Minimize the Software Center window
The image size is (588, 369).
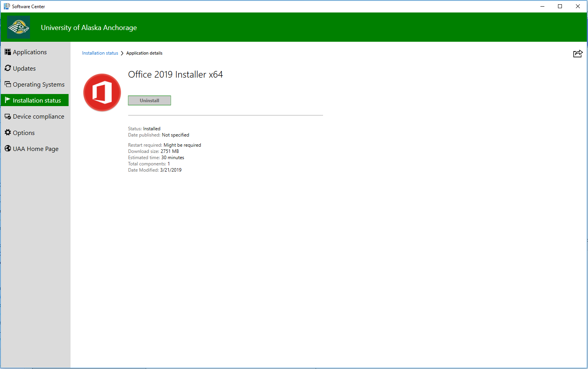(x=542, y=6)
